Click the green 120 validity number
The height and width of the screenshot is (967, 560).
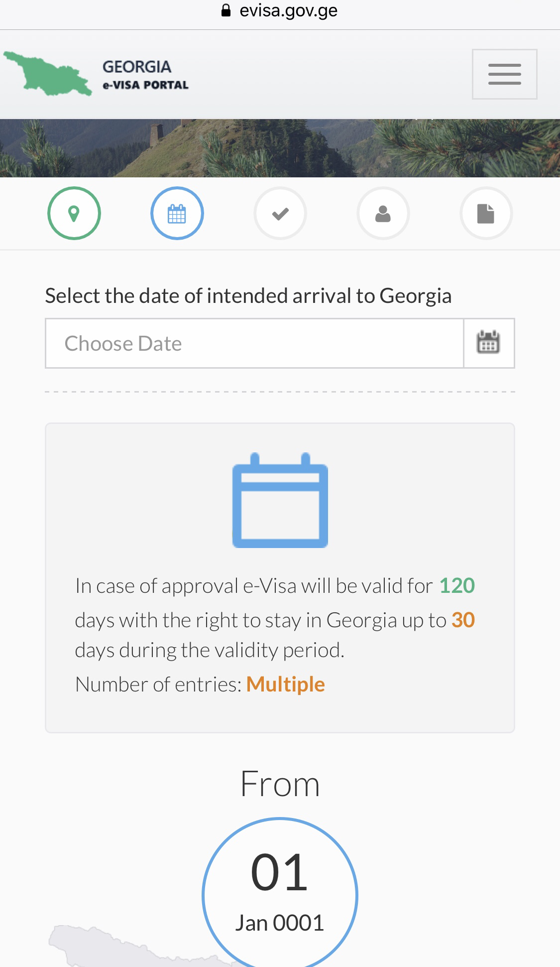click(x=456, y=585)
